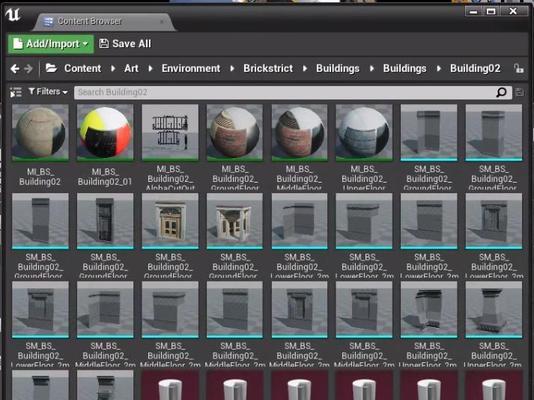The image size is (534, 400).
Task: Select ML_BS_Building02_UpperFloor material sphere
Action: tap(364, 132)
